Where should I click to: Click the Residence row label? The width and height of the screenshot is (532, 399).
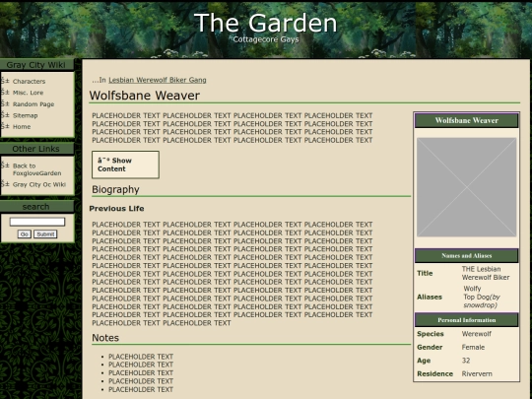435,374
